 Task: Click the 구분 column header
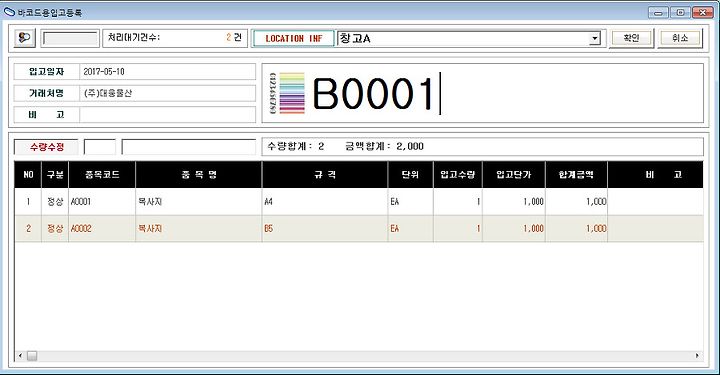[55, 174]
